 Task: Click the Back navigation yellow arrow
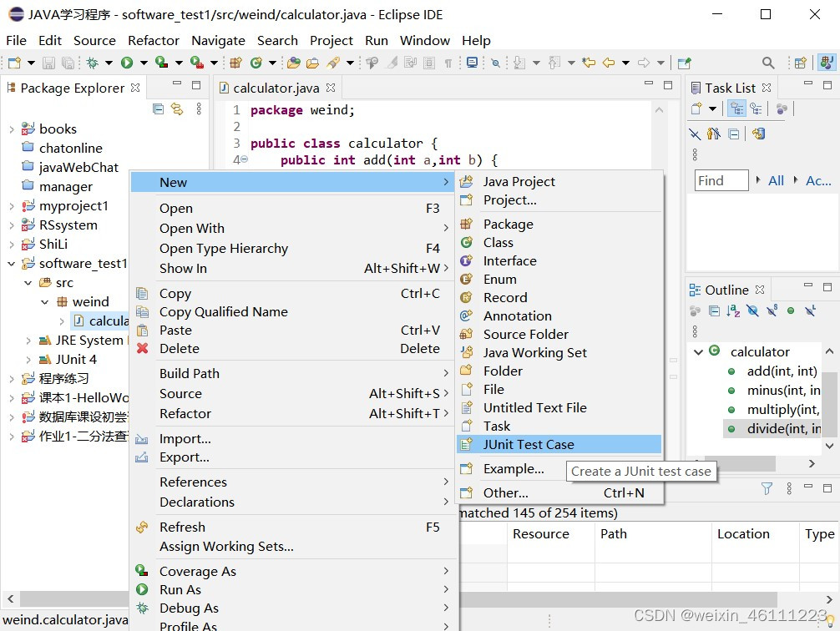[x=609, y=63]
